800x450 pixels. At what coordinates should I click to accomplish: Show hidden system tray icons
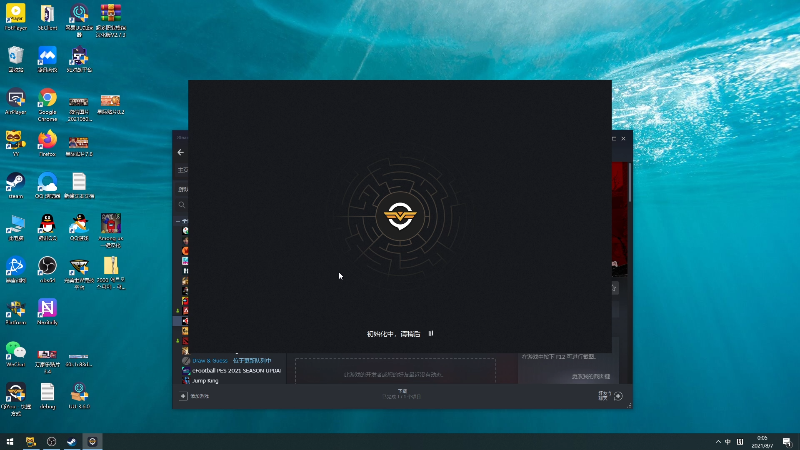[718, 442]
